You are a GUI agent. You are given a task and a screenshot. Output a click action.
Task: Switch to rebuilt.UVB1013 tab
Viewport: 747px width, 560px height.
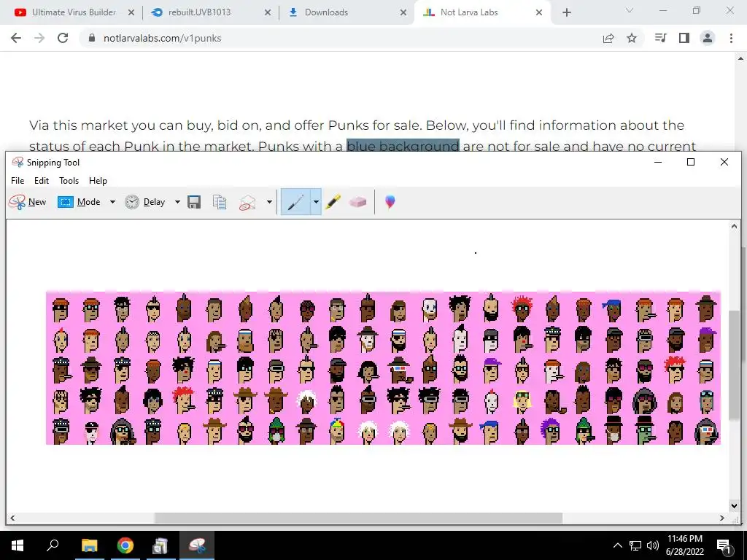point(199,12)
